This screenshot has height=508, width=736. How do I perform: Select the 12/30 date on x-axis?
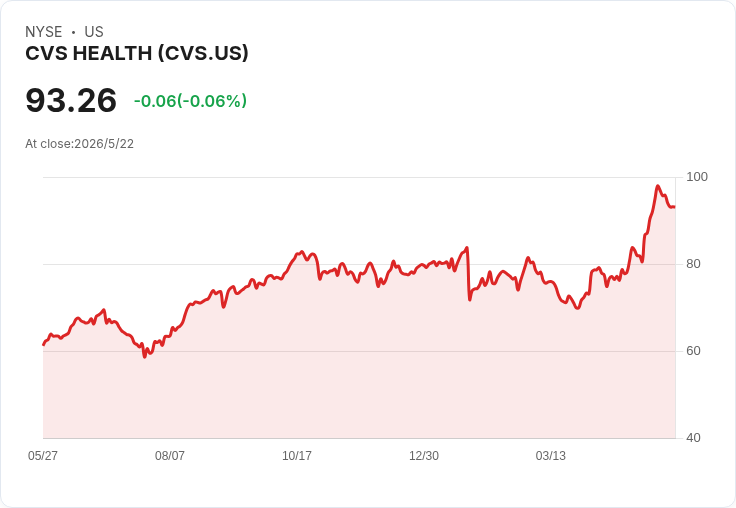(424, 455)
